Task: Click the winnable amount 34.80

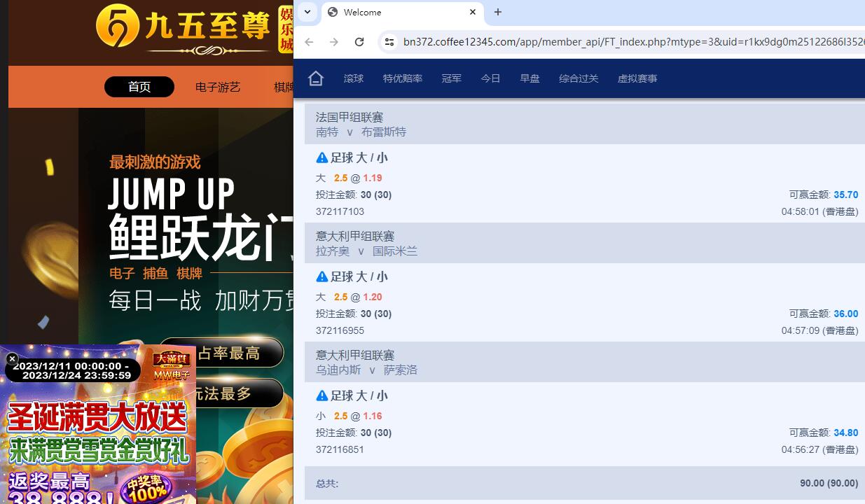Action: point(845,433)
